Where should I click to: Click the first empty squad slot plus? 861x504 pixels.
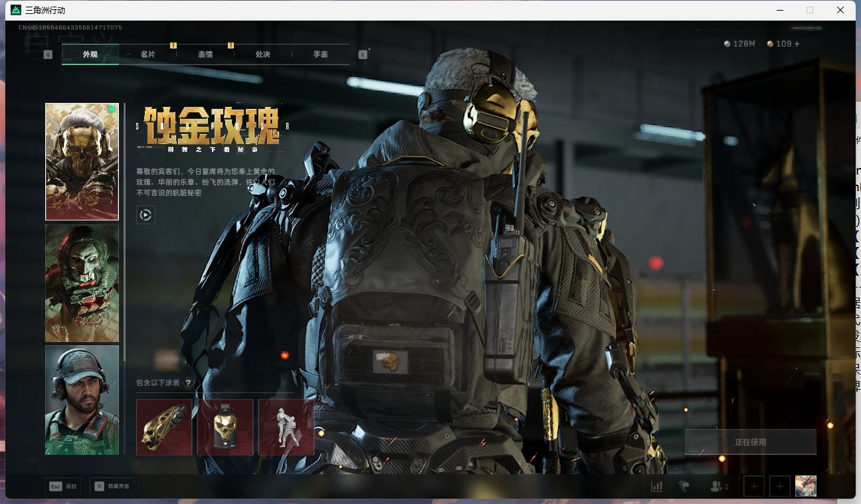(753, 486)
